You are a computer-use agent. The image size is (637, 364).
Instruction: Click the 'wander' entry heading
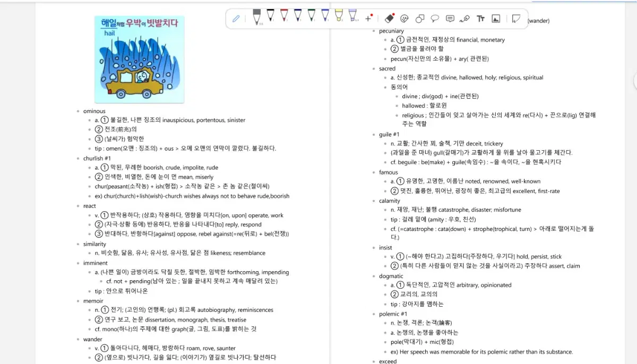[x=93, y=339]
